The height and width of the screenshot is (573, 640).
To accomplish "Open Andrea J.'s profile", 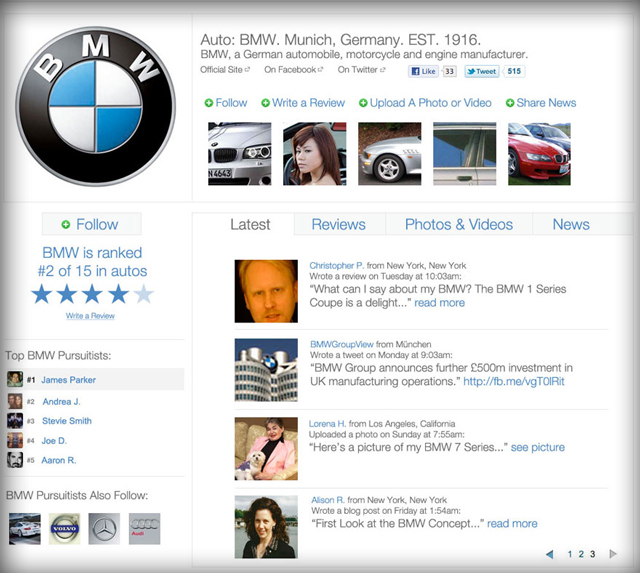I will click(61, 402).
